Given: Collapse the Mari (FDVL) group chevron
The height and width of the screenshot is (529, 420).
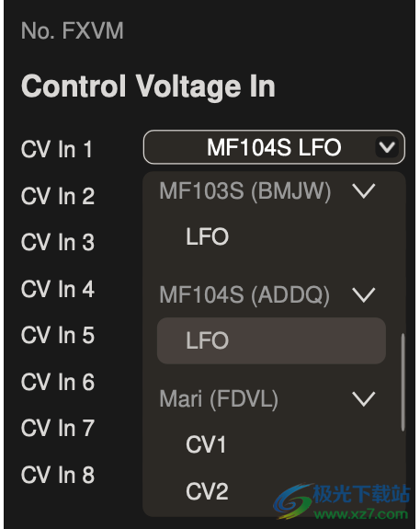Looking at the screenshot, I should [363, 398].
